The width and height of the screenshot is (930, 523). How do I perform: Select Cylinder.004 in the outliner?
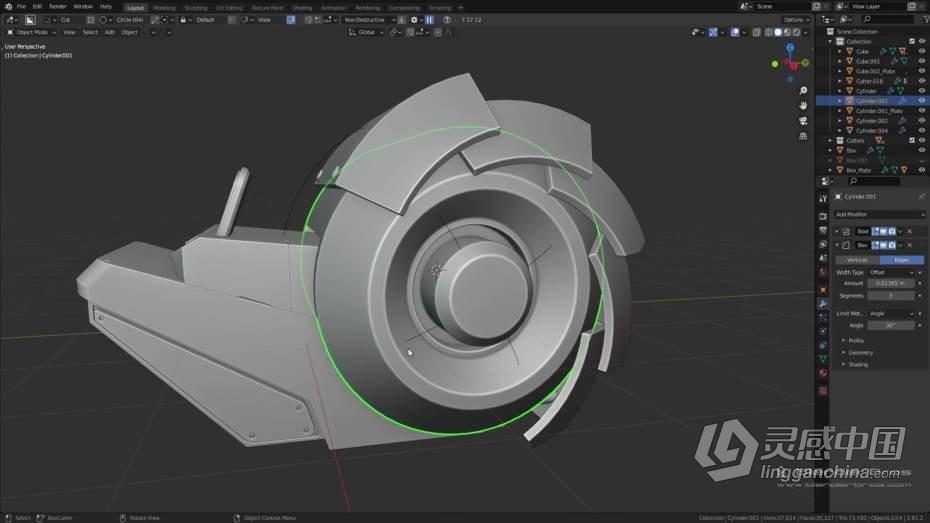[x=871, y=130]
